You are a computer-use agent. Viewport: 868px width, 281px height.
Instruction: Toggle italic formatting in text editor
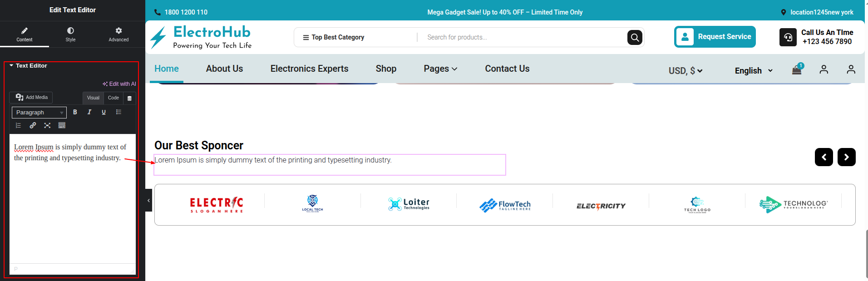click(89, 112)
